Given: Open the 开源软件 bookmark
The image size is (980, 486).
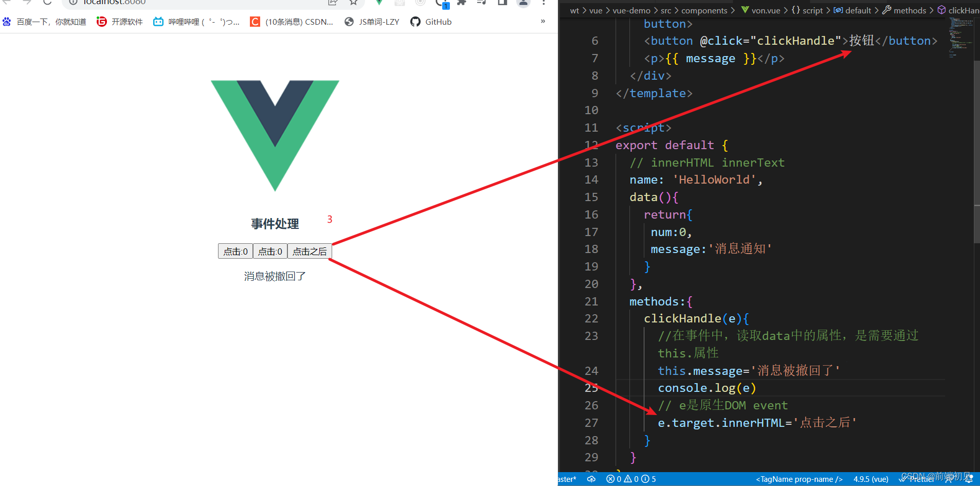Looking at the screenshot, I should point(120,22).
